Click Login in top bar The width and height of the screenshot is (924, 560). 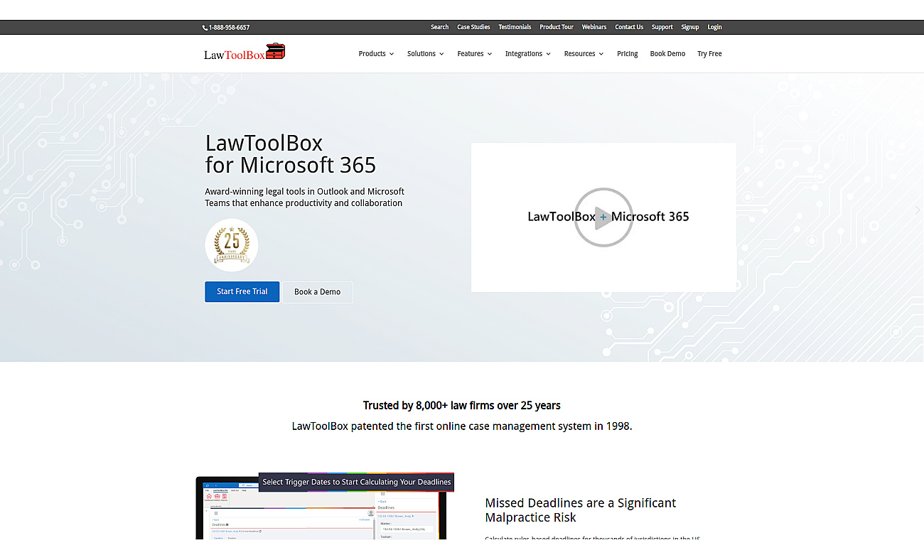click(714, 27)
